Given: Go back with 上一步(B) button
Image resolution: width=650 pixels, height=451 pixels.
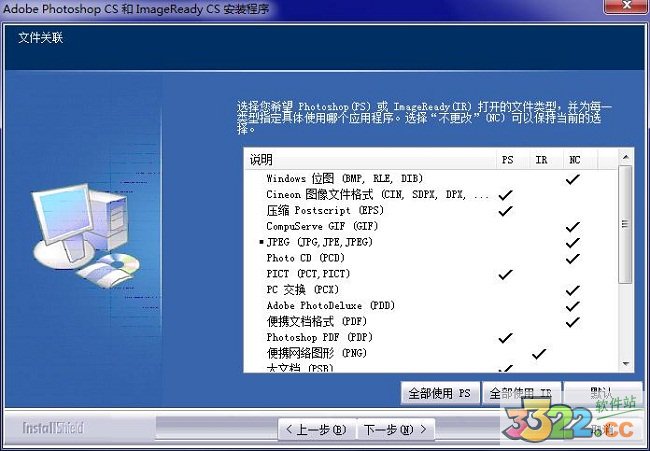Looking at the screenshot, I should point(317,429).
